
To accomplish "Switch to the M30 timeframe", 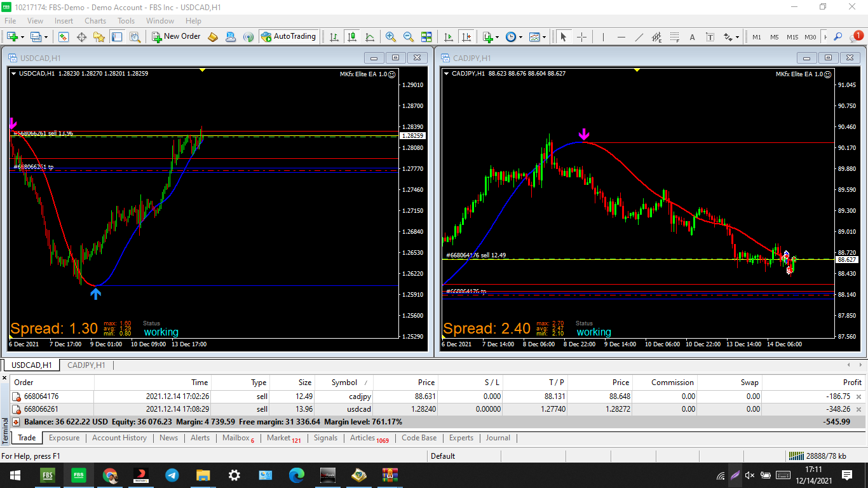I will (810, 37).
